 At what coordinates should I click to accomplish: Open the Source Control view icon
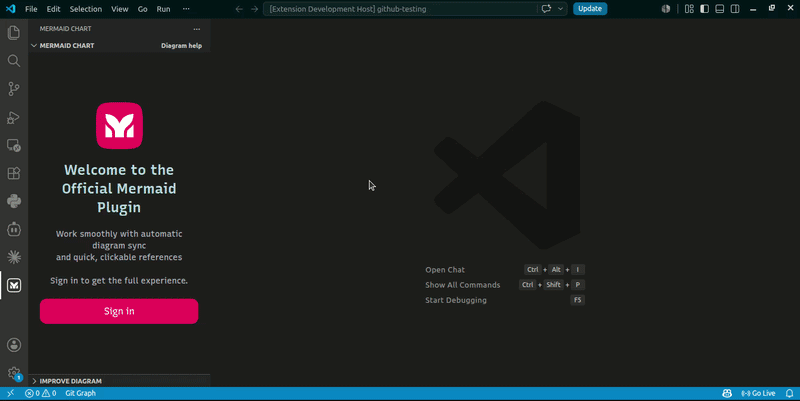pos(14,89)
